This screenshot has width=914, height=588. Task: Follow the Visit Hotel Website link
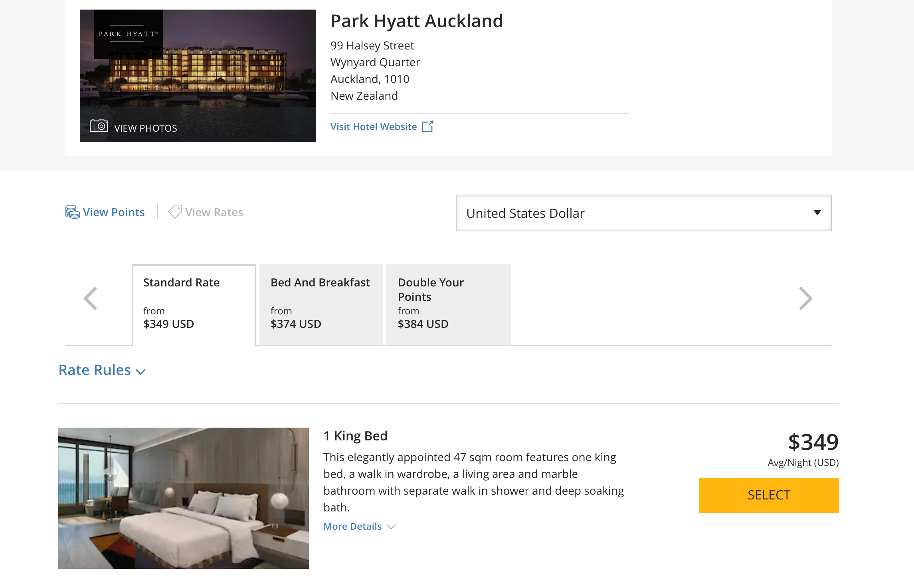coord(374,126)
